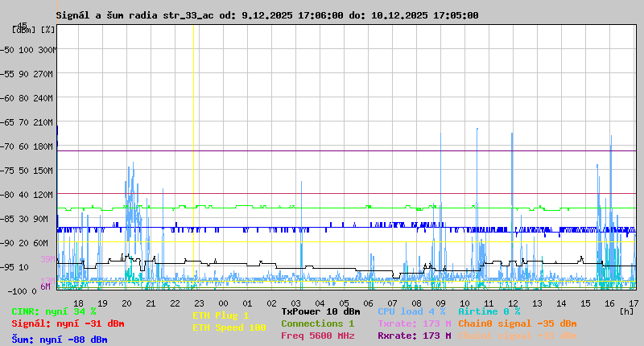Click the 'Connections 1' legend label
This screenshot has width=644, height=346.
[x=317, y=323]
